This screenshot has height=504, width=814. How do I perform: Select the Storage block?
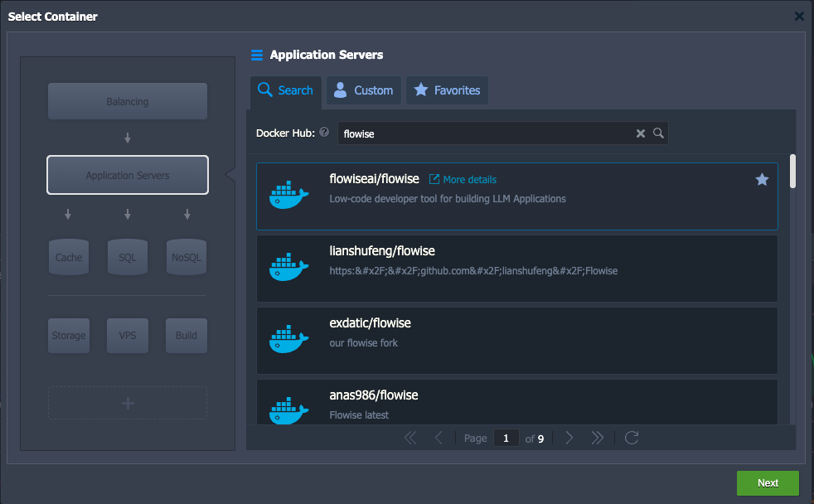[x=69, y=335]
